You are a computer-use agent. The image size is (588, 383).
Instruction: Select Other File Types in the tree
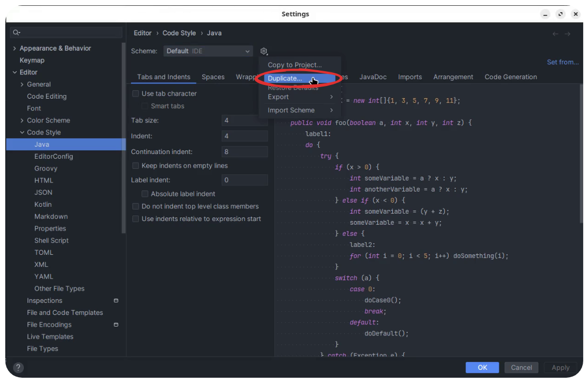pos(59,288)
